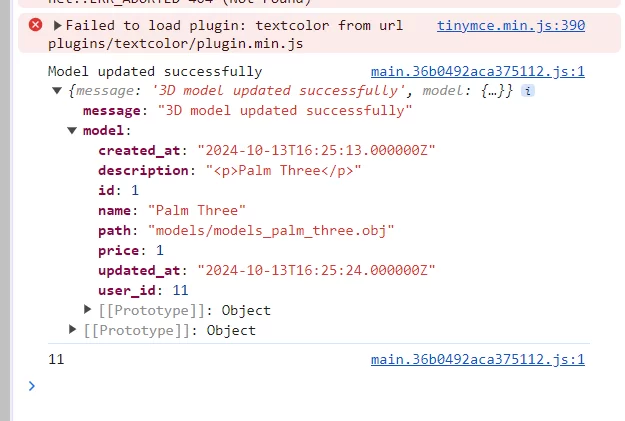Collapse the model property tree
Screen dimensions: 625x421
(72, 131)
